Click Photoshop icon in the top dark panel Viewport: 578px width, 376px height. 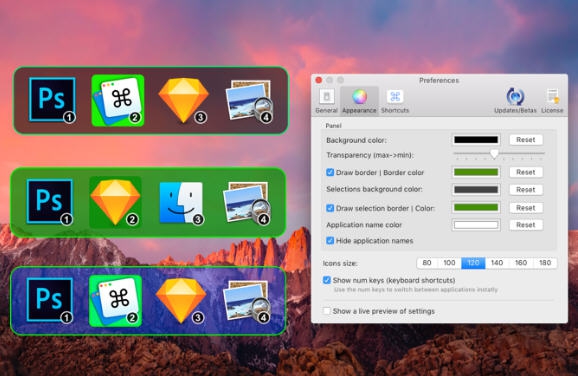[x=52, y=100]
